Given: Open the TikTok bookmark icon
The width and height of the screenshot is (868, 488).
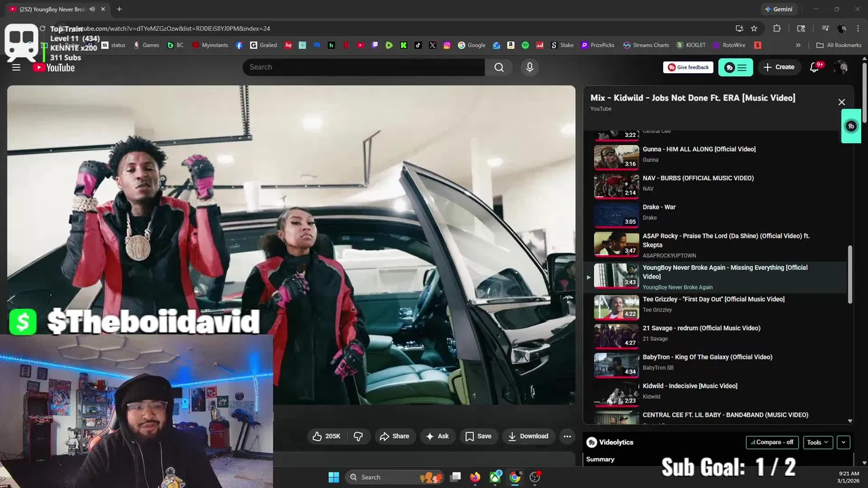Looking at the screenshot, I should (418, 45).
